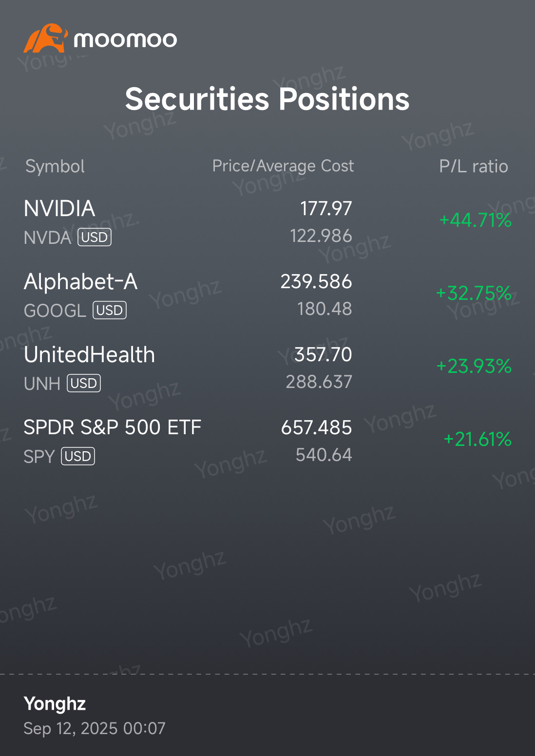Click the Yonghz username at the bottom

click(55, 704)
